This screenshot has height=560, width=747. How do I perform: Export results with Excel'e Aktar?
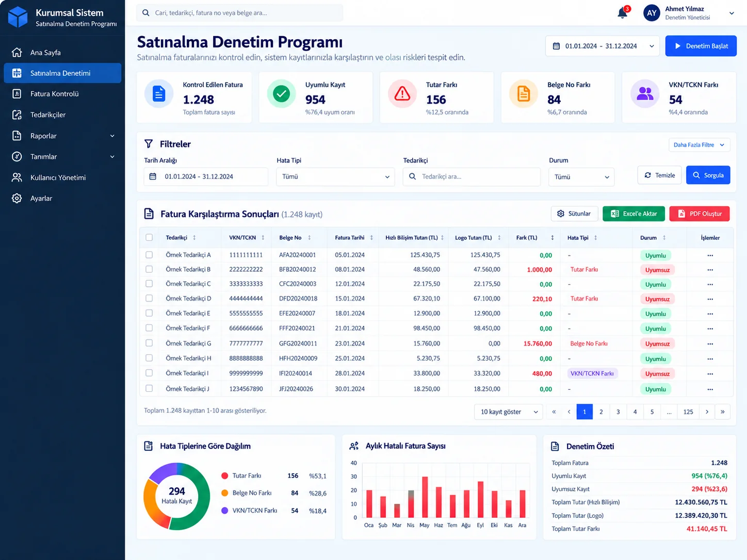coord(634,213)
